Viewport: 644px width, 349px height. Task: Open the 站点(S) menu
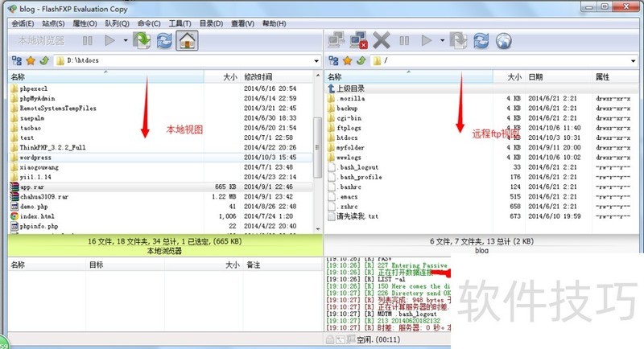click(x=53, y=23)
